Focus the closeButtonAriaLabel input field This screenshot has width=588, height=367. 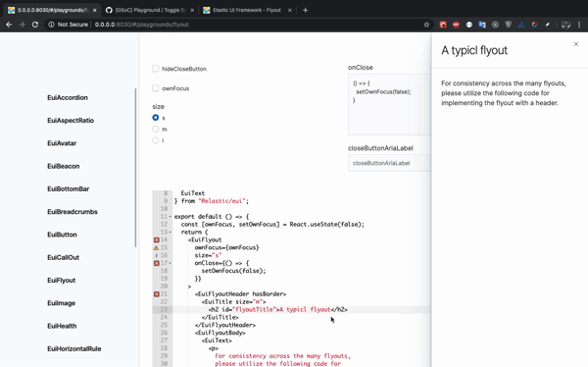coord(390,163)
